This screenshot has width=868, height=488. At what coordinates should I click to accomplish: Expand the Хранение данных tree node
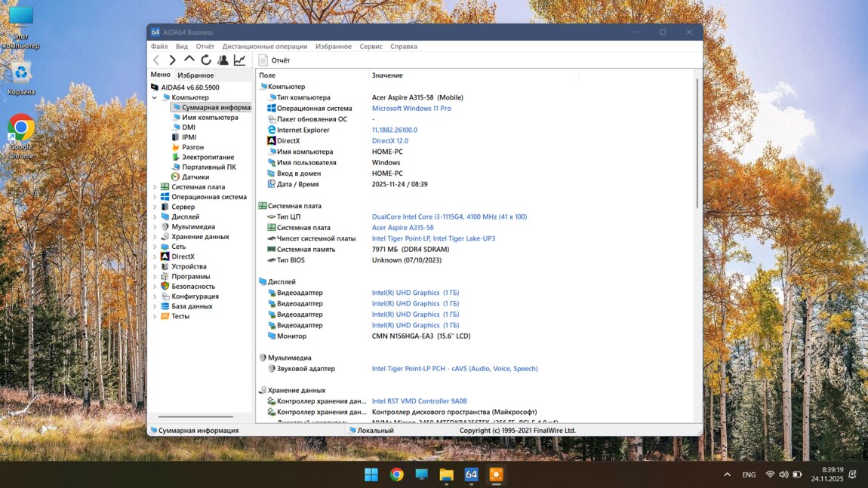[x=155, y=237]
